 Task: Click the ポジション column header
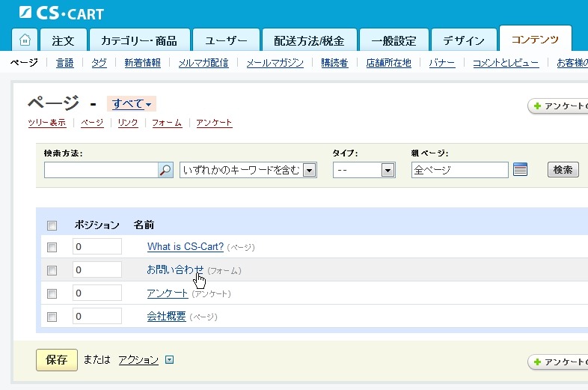coord(97,225)
